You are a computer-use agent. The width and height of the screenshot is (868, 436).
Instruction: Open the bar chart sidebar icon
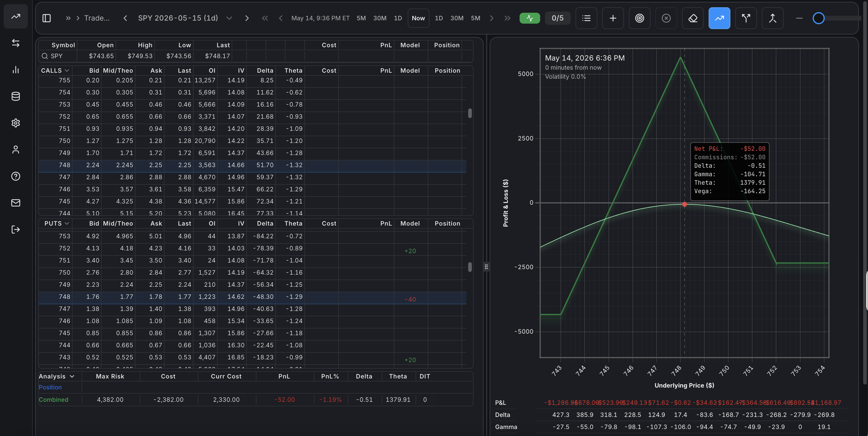15,70
